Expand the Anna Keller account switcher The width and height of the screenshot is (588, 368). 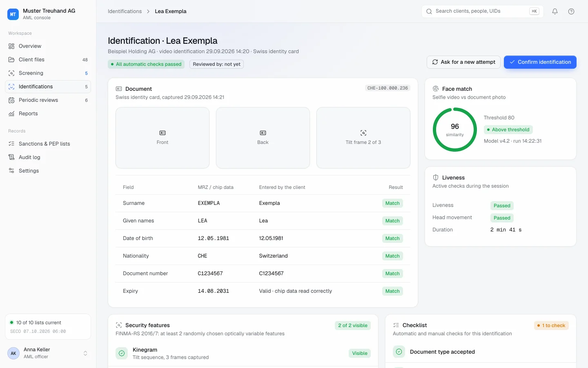[x=85, y=353]
